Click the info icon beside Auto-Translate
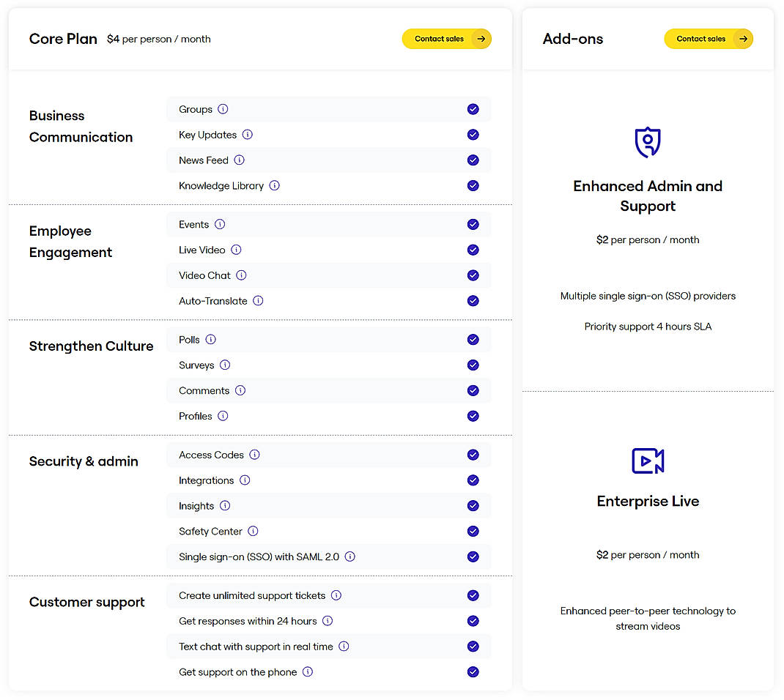 pos(257,301)
